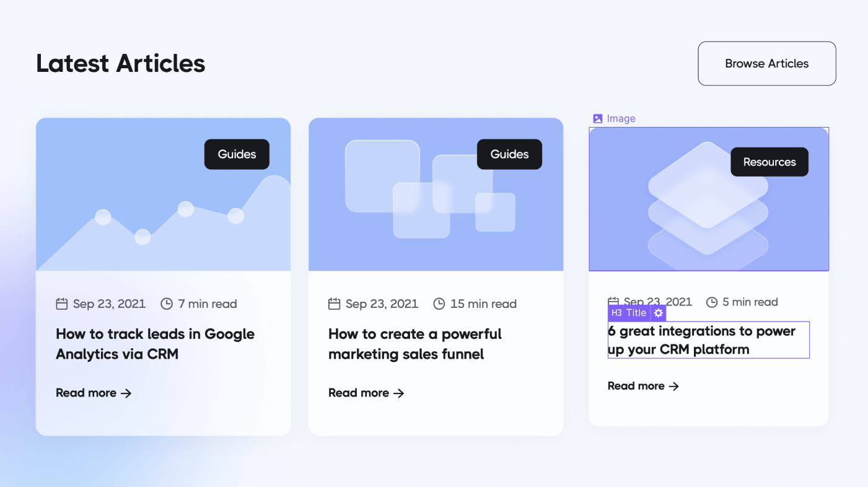Click the arrow icon after the second Read more
This screenshot has width=868, height=487.
click(400, 393)
